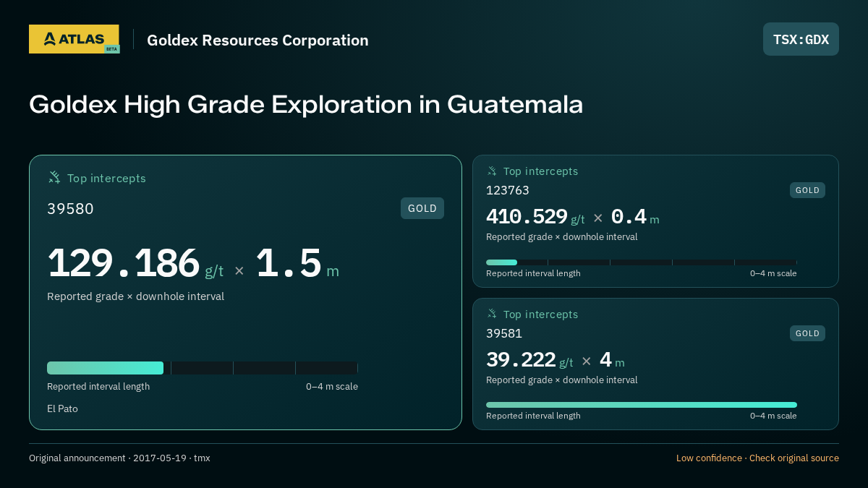868x488 pixels.
Task: Click the interval length bar for 39580
Action: [203, 368]
